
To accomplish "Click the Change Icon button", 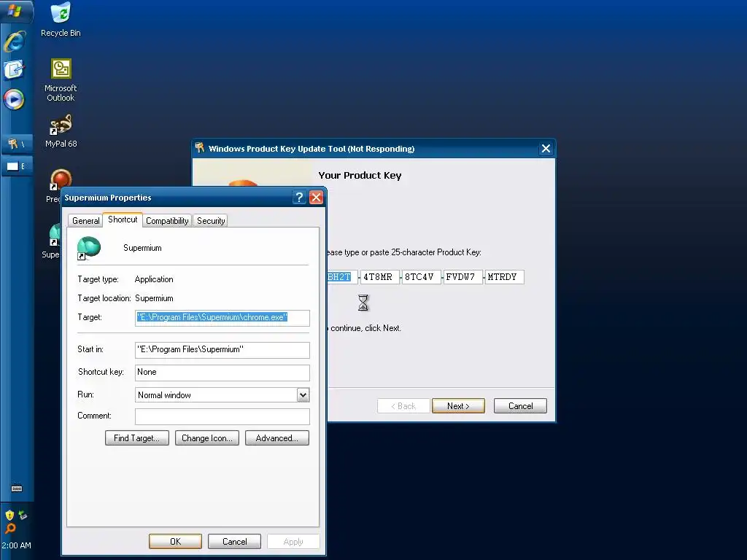I will [206, 438].
